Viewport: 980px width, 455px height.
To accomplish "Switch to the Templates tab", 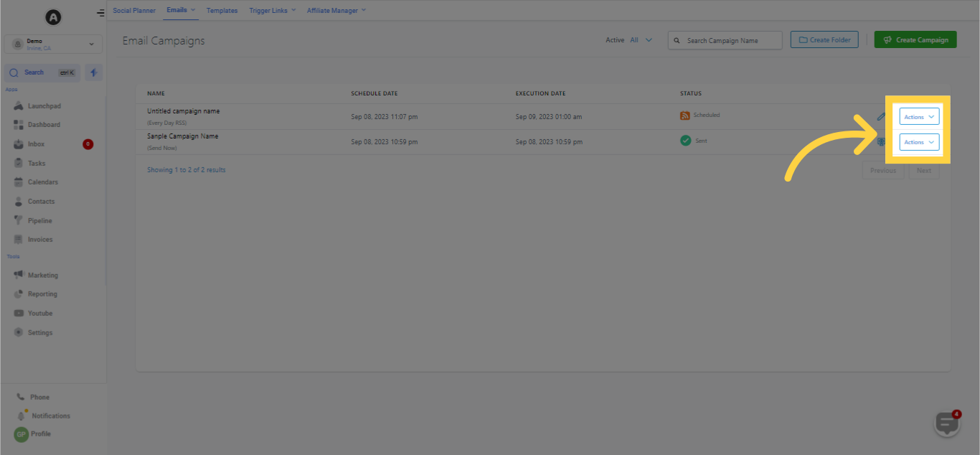I will pyautogui.click(x=222, y=10).
